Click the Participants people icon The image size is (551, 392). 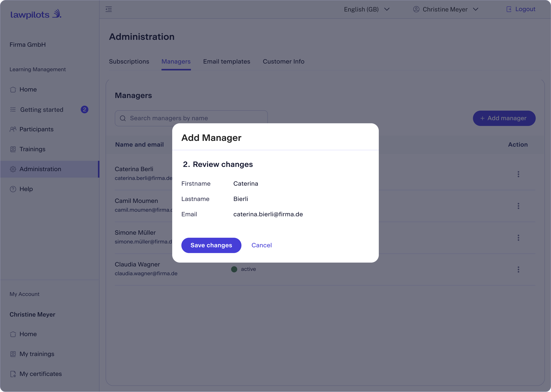click(13, 129)
